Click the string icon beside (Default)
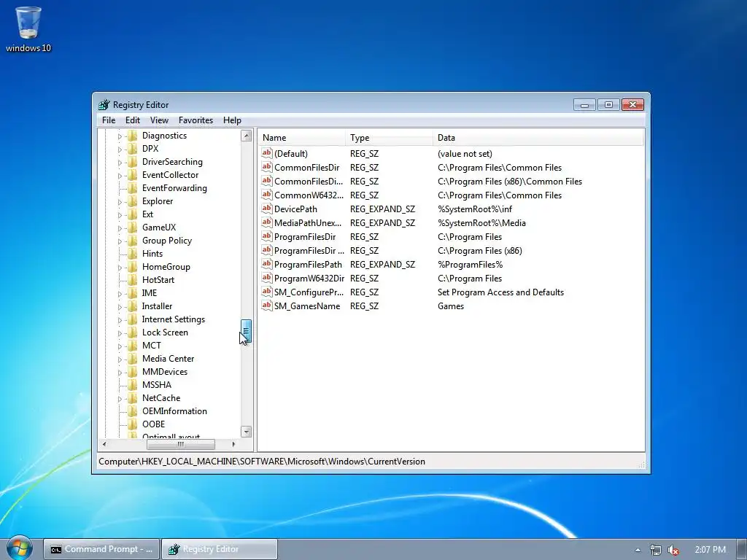This screenshot has height=560, width=747. click(x=267, y=153)
